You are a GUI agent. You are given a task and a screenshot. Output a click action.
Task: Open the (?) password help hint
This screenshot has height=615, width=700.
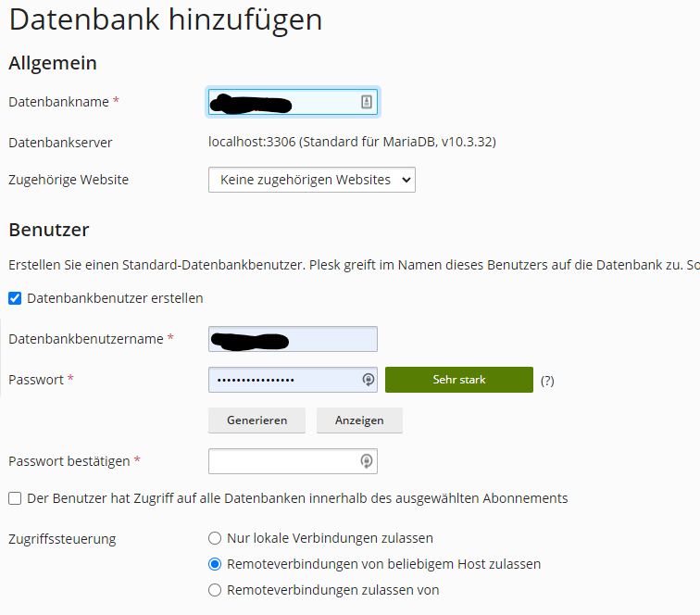pos(547,381)
